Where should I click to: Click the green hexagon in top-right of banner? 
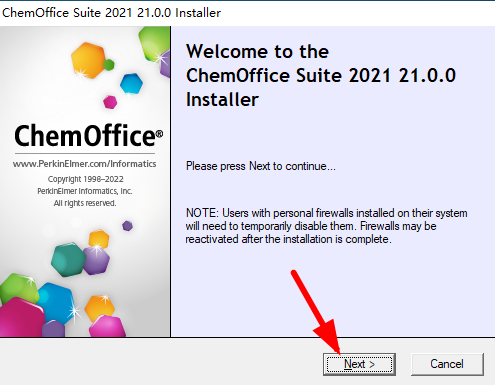pyautogui.click(x=154, y=43)
